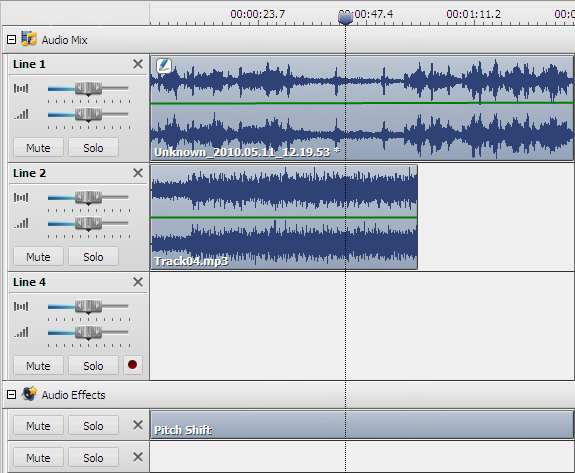
Task: Click Line 2 volume level icon
Action: 21,223
